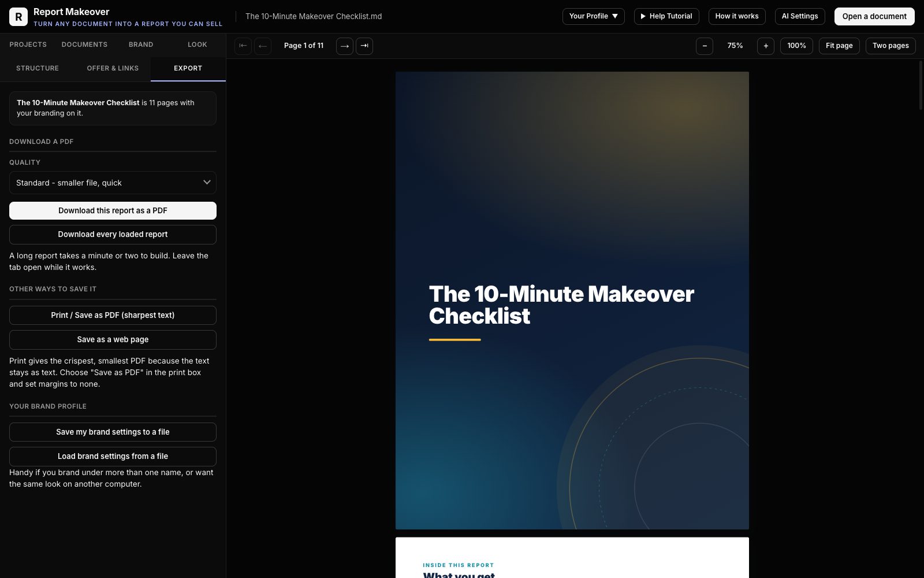This screenshot has width=924, height=578.
Task: Zoom in with the plus button
Action: click(766, 46)
